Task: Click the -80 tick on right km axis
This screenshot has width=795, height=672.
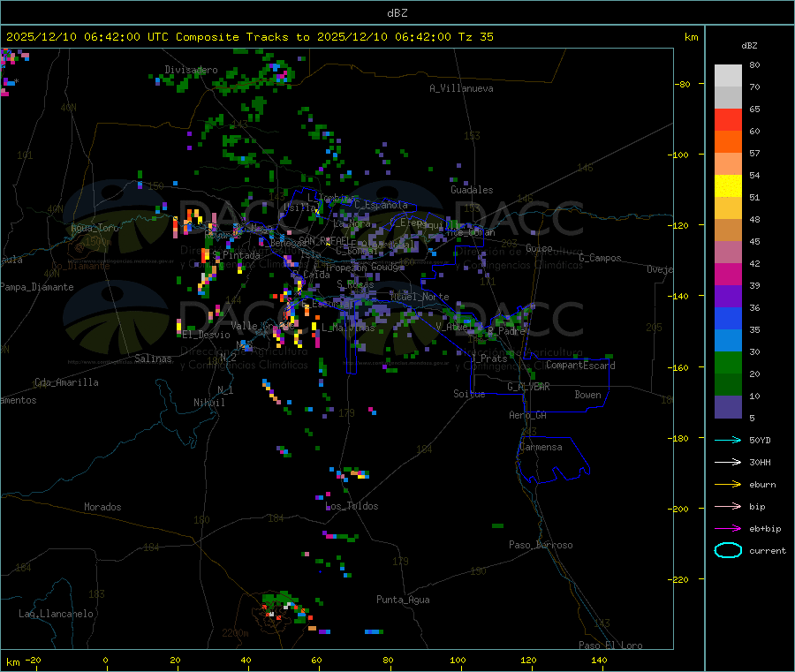Action: [683, 84]
